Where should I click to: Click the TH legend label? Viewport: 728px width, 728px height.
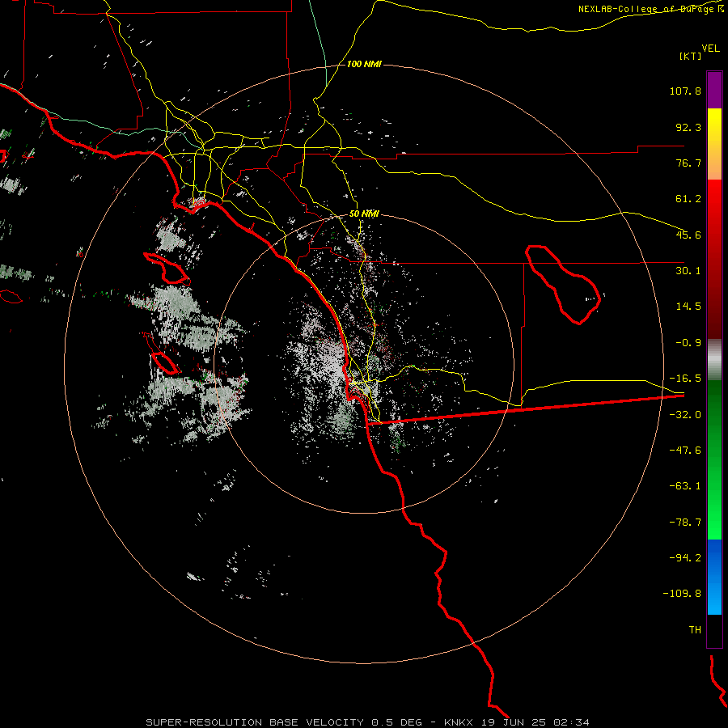(695, 629)
